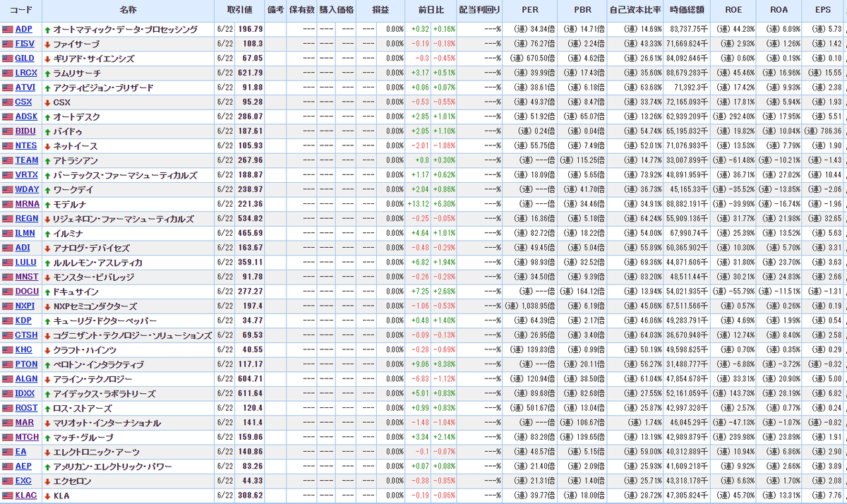Click the US flag icon beside IDXX
Image resolution: width=847 pixels, height=504 pixels.
coord(8,394)
